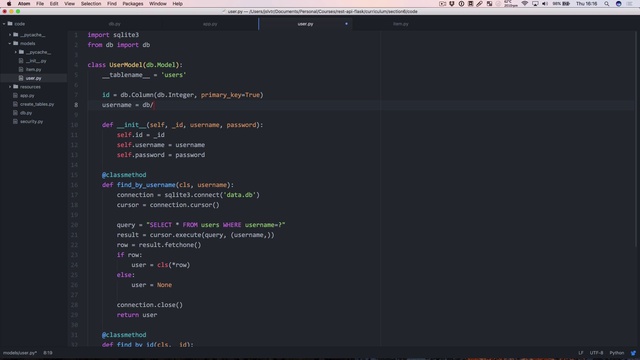The height and width of the screenshot is (360, 640).
Task: Click the code folder icon in the tree
Action: [10, 24]
